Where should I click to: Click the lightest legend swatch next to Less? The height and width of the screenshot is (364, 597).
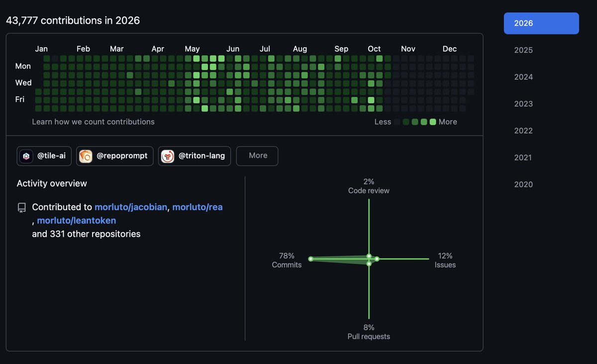(x=397, y=122)
